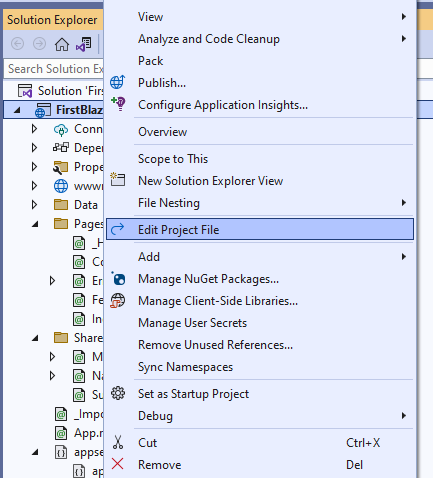Expand the Data folder node
This screenshot has width=433, height=478.
click(34, 204)
